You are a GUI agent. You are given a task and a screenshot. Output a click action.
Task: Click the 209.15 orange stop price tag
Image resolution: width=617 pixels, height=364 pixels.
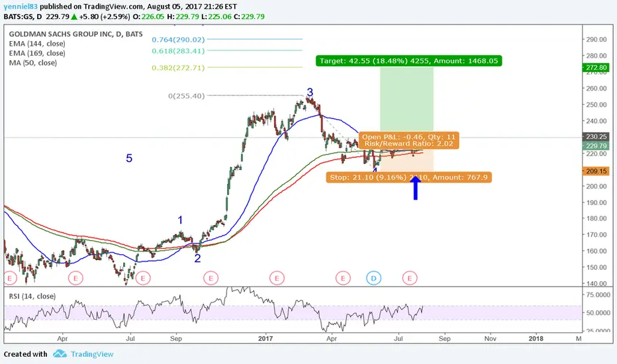click(x=596, y=171)
